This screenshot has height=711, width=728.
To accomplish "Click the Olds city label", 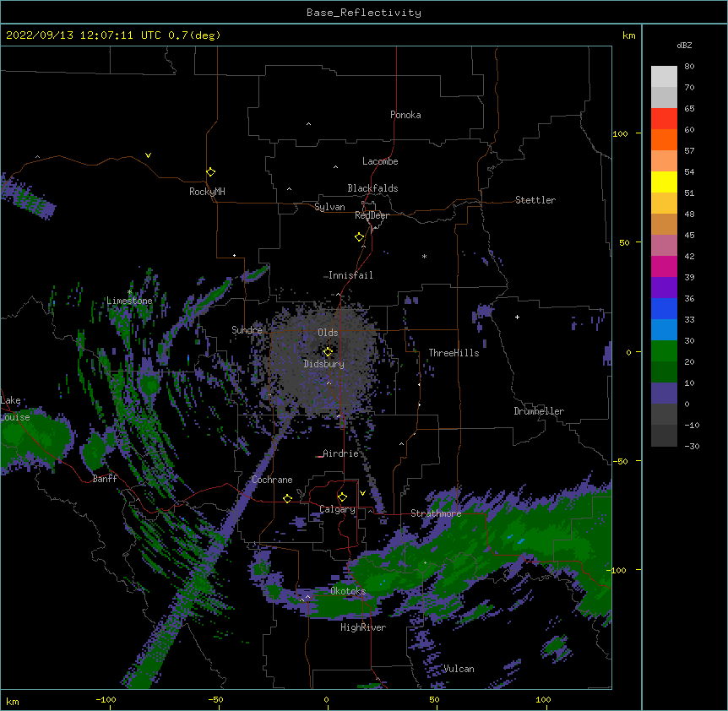I will coord(328,333).
